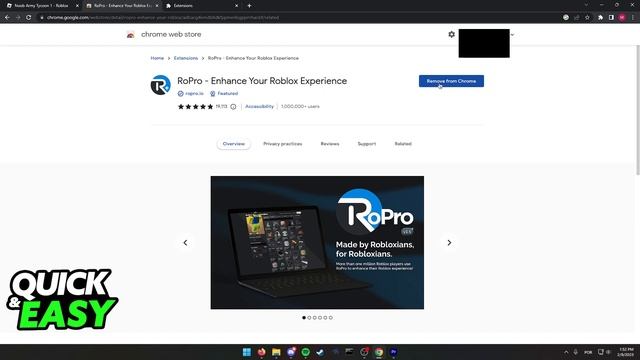Open Steam from taskbar
Screen dimensions: 640x360
320,352
